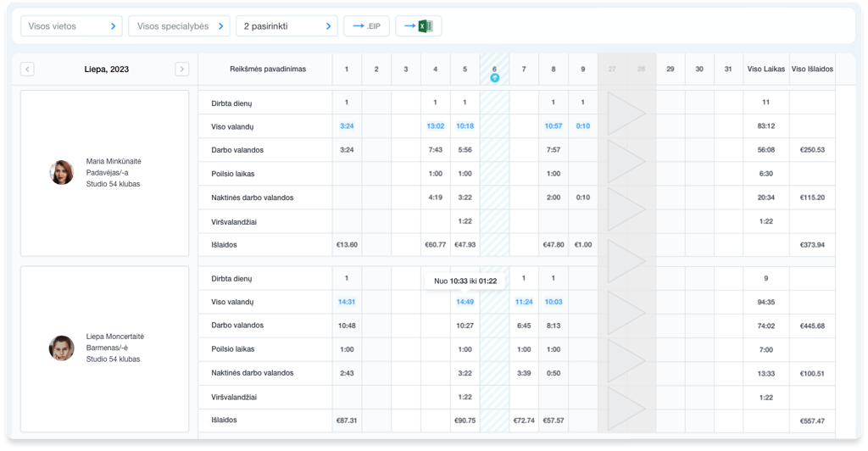The height and width of the screenshot is (451, 868).
Task: Click the day 31 column header
Action: tap(728, 69)
